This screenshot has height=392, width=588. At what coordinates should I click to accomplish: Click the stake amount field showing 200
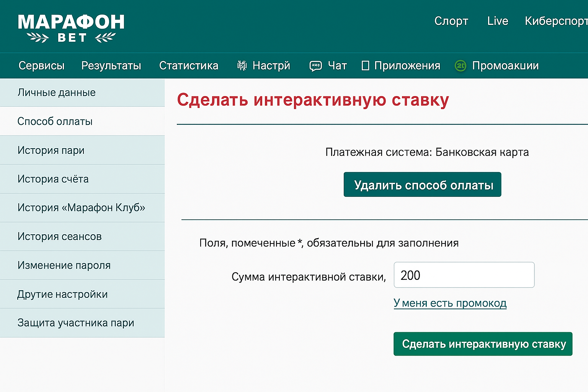pos(464,275)
